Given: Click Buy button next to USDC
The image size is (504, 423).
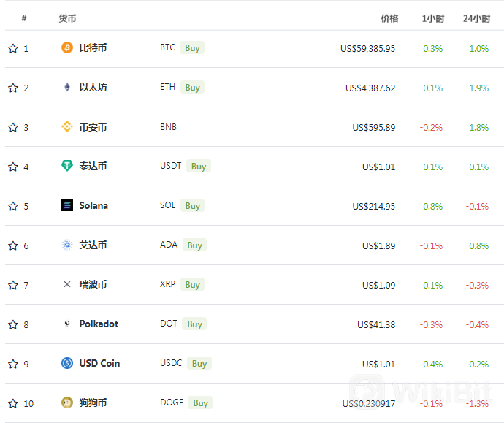Looking at the screenshot, I should [199, 364].
